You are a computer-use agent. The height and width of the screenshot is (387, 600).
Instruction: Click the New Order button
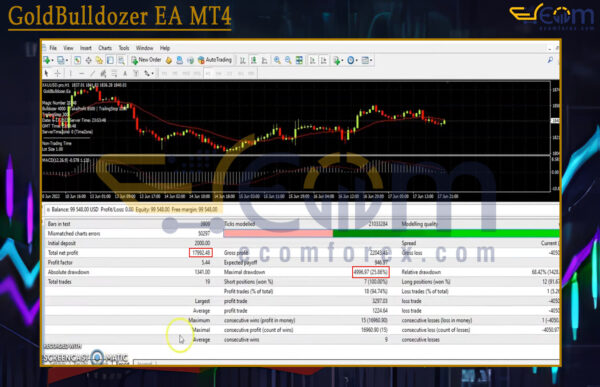146,60
